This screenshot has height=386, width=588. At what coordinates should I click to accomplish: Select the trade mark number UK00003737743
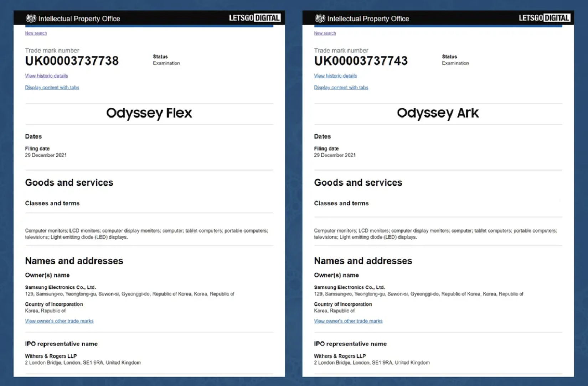click(361, 61)
